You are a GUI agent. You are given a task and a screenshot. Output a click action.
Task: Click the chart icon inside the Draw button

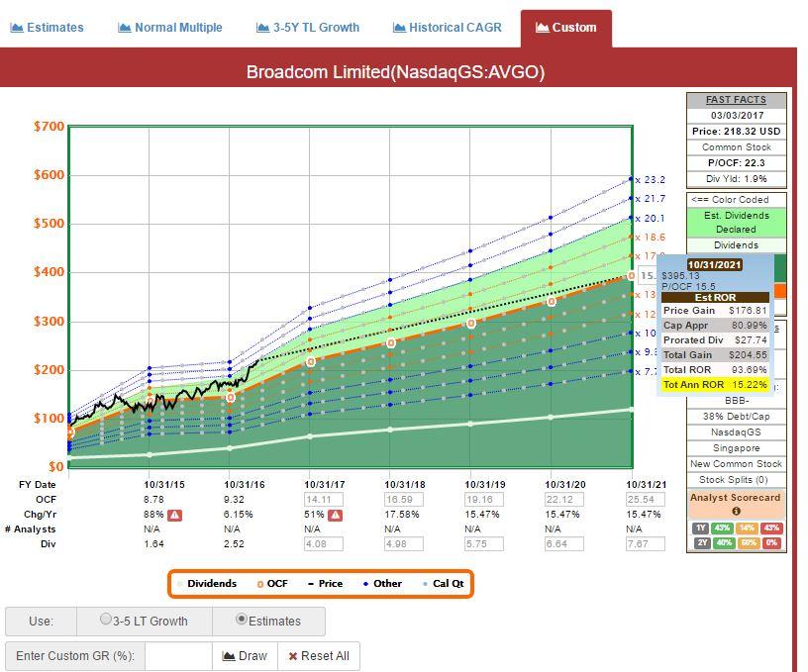point(229,655)
